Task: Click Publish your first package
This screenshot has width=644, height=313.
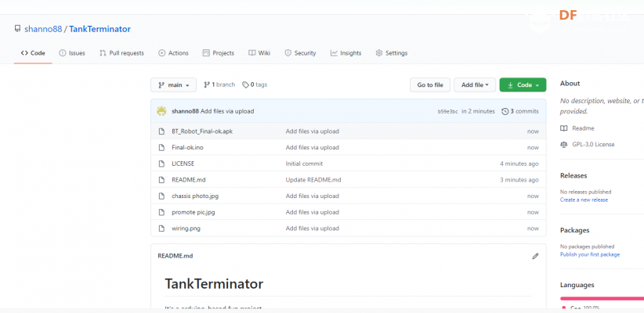Action: pos(590,254)
